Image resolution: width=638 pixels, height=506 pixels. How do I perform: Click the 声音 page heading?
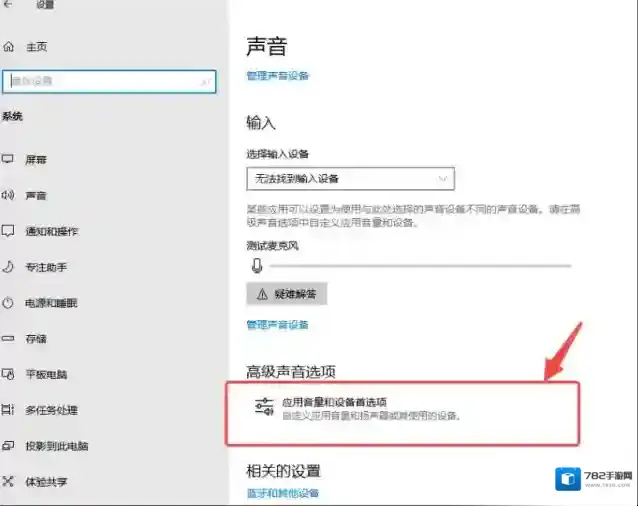coord(267,46)
